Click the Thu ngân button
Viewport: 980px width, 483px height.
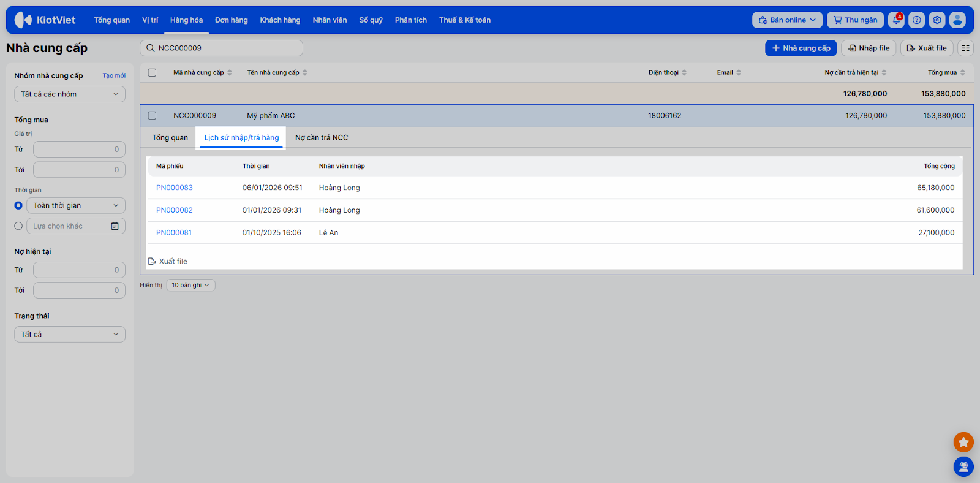point(856,20)
